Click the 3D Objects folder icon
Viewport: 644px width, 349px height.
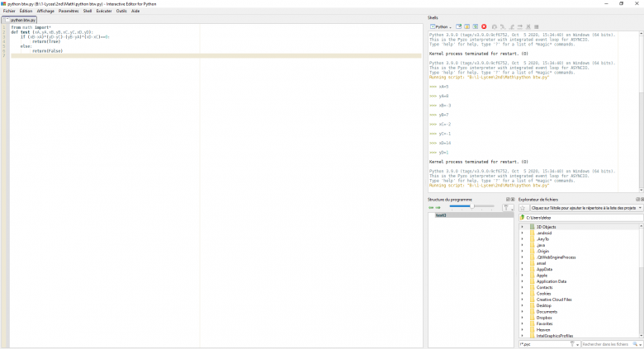click(x=532, y=226)
